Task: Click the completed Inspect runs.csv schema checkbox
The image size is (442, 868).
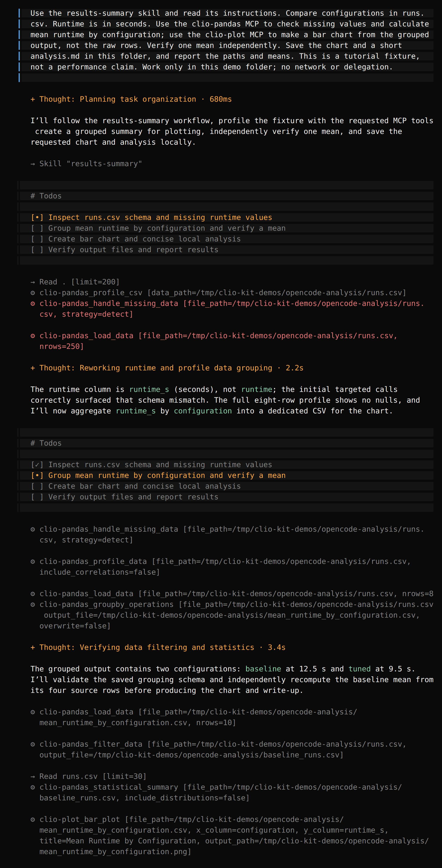Action: tap(37, 465)
